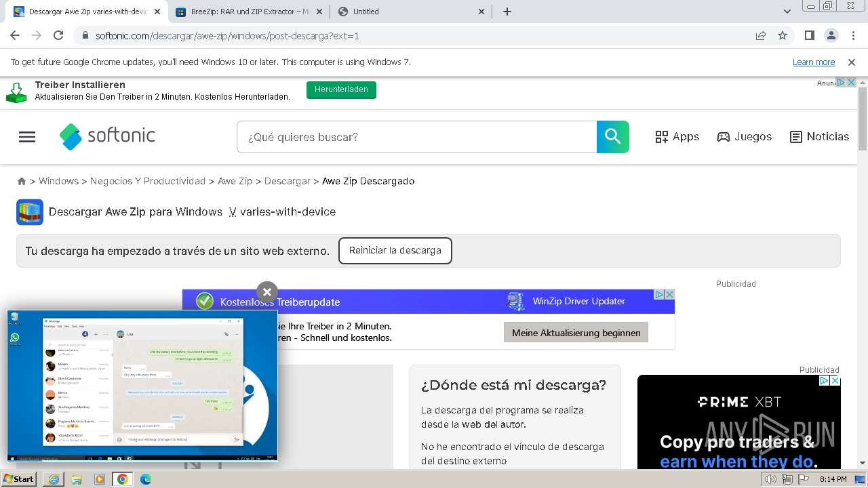The image size is (868, 488).
Task: Open the volume speaker tray icon
Action: (770, 480)
